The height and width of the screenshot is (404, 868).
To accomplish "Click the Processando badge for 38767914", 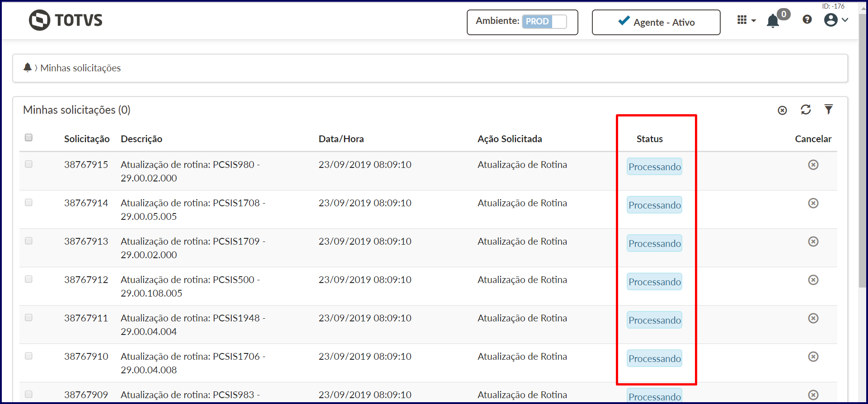I will point(654,205).
